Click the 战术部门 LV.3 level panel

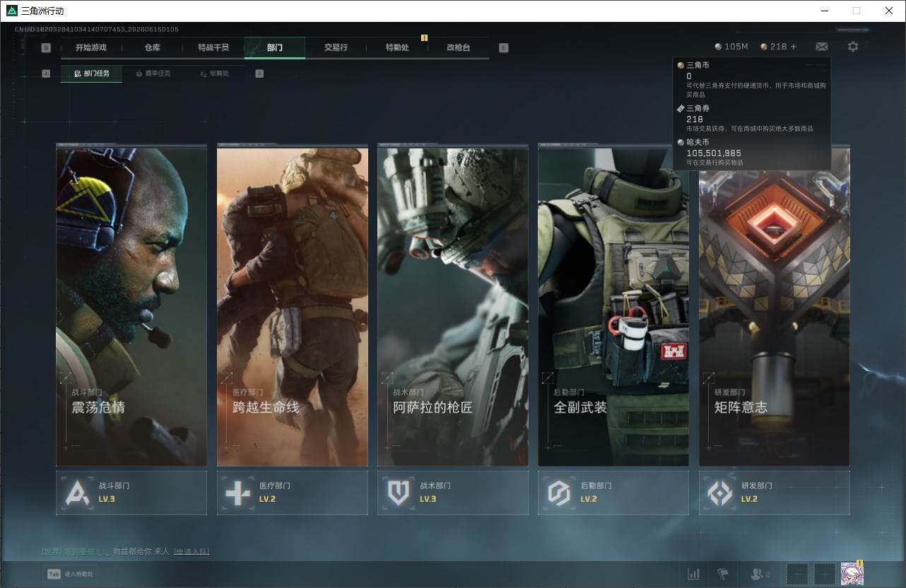tap(453, 493)
